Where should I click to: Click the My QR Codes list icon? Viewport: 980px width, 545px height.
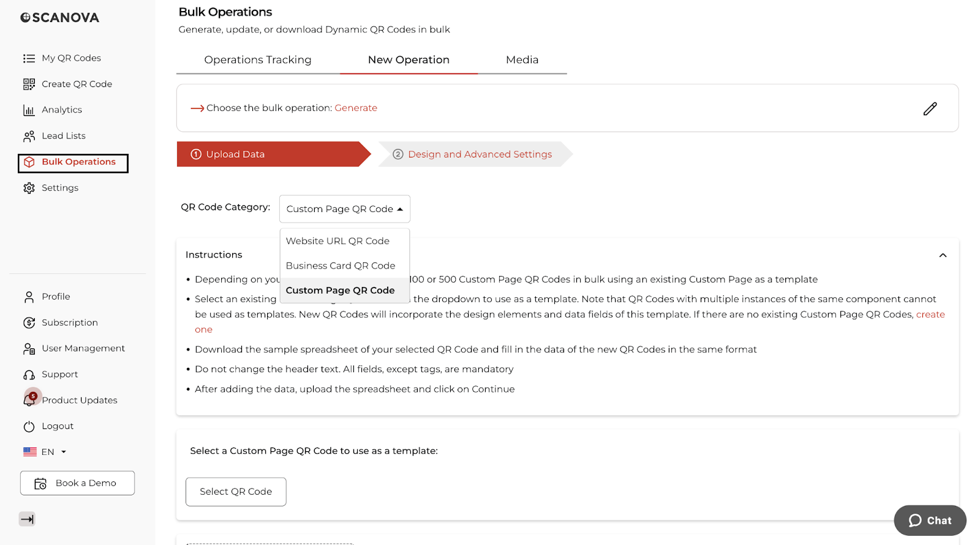[29, 58]
